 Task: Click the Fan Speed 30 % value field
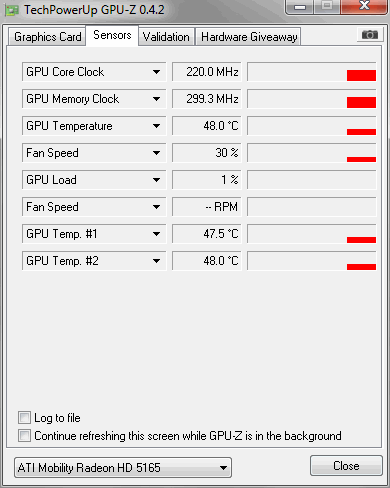point(207,153)
